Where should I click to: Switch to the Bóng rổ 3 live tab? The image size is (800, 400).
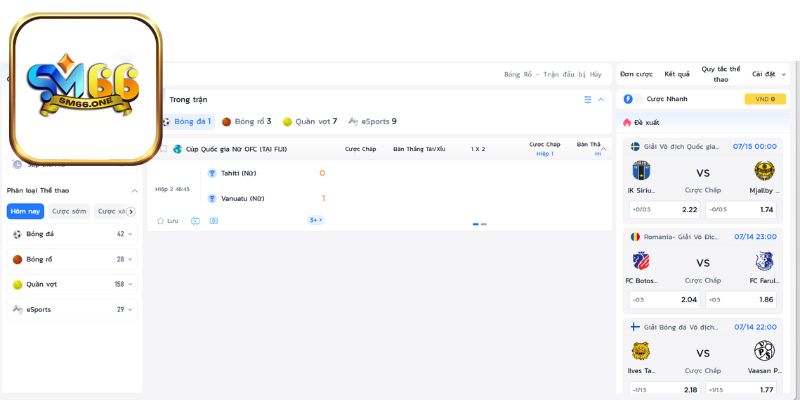coord(246,122)
